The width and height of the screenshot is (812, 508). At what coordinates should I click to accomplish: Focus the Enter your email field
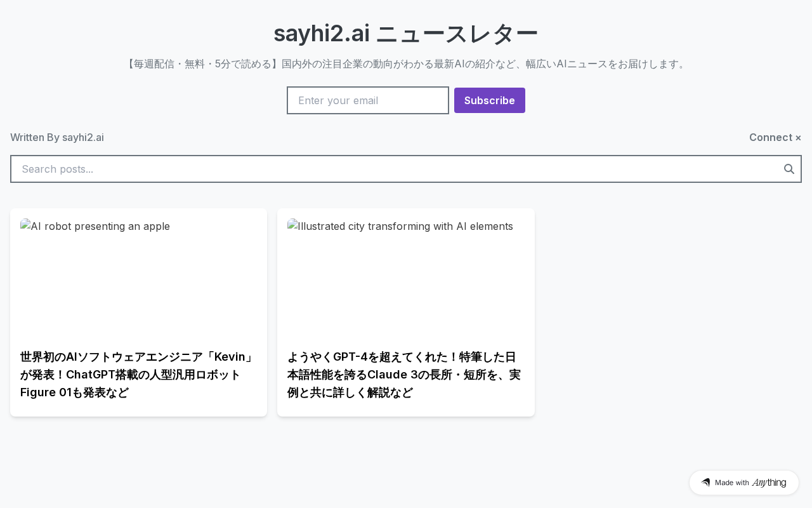368,100
